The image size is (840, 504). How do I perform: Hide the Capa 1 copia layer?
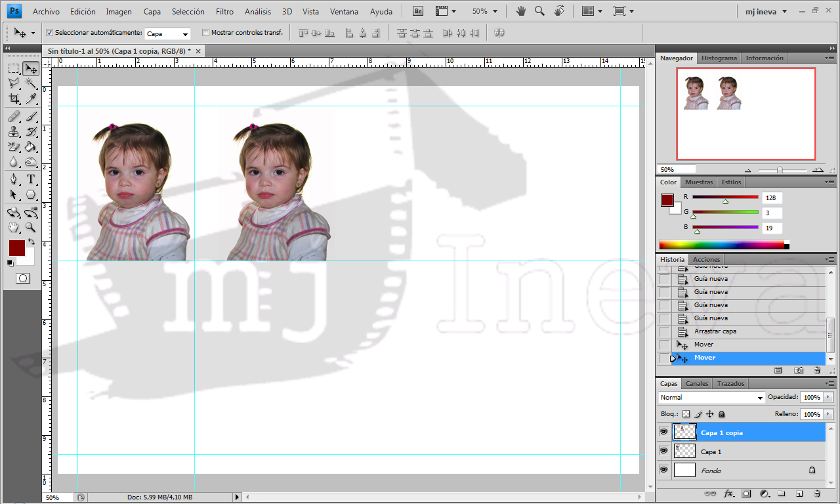pos(663,432)
